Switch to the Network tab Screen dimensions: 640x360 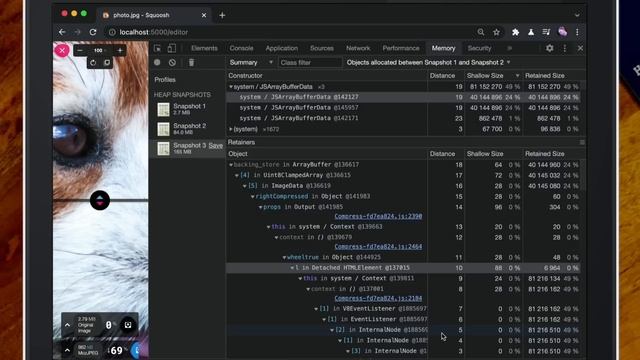358,48
